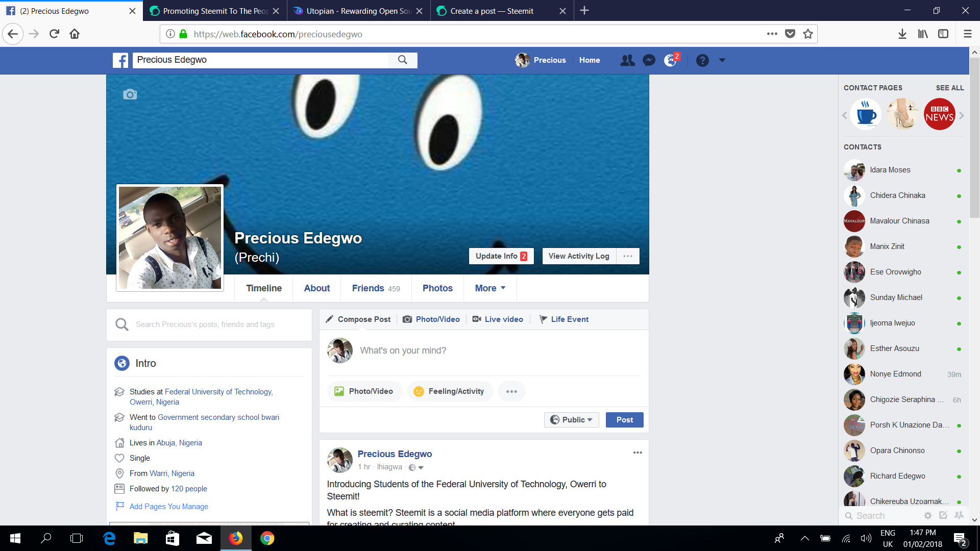
Task: Start a Live video from the composer
Action: [498, 319]
